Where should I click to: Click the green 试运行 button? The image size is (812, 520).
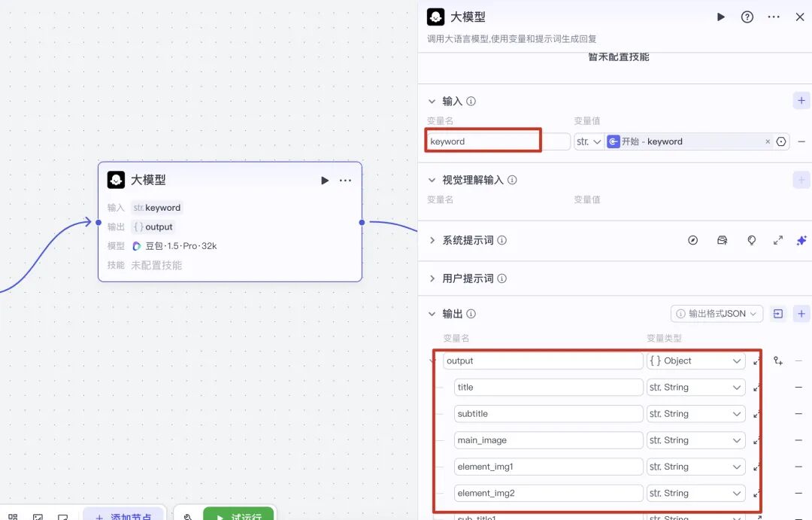[x=238, y=516]
